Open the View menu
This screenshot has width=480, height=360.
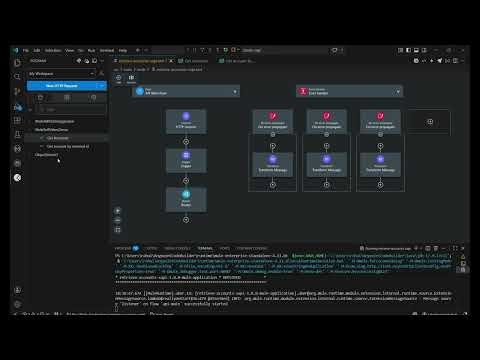click(69, 50)
